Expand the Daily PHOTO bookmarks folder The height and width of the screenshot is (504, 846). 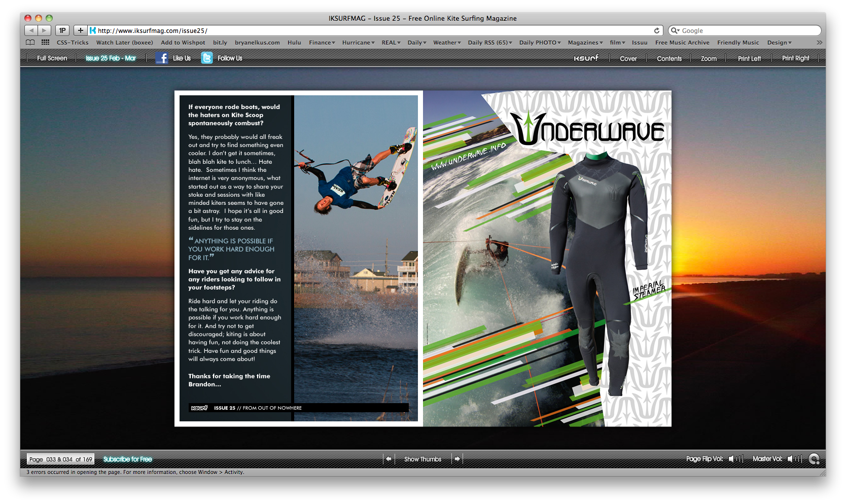pyautogui.click(x=540, y=43)
